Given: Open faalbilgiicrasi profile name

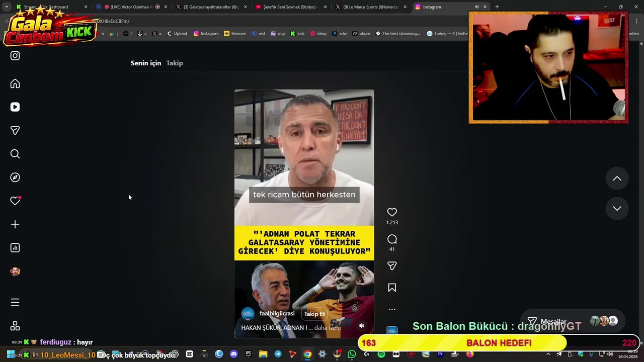Looking at the screenshot, I should click(x=277, y=313).
